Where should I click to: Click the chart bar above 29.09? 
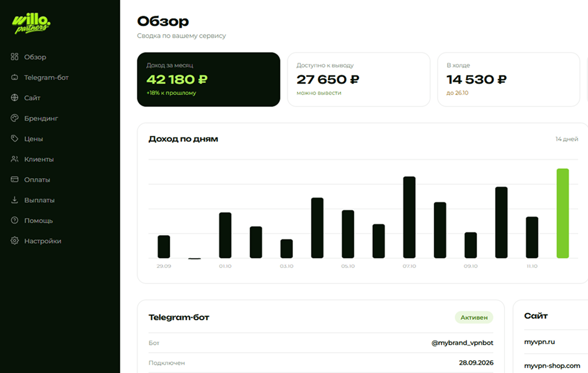[x=164, y=247]
